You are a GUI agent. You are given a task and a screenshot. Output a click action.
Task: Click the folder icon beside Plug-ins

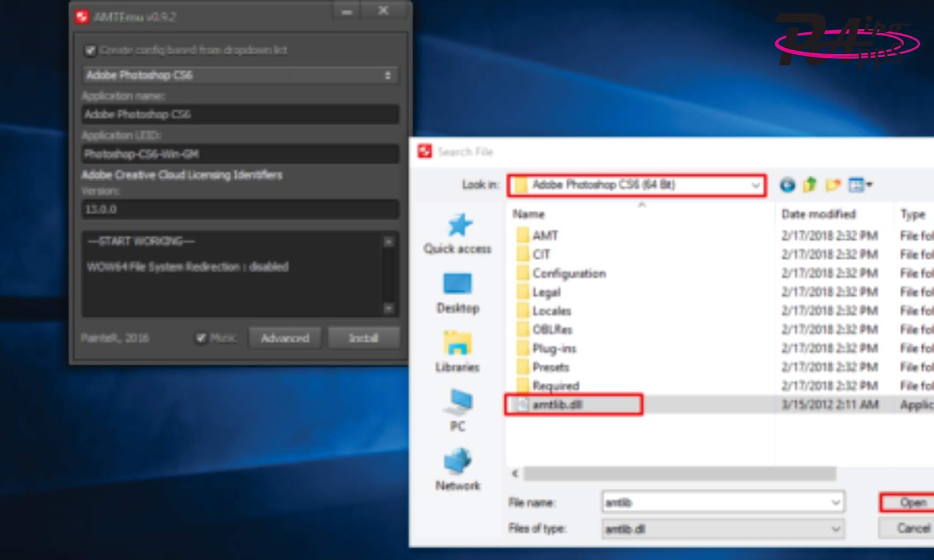[522, 348]
